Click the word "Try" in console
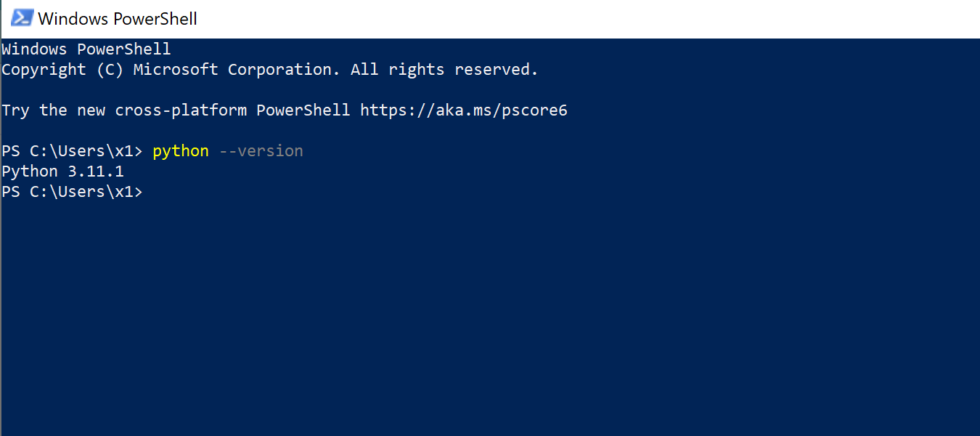The image size is (980, 436). [17, 110]
